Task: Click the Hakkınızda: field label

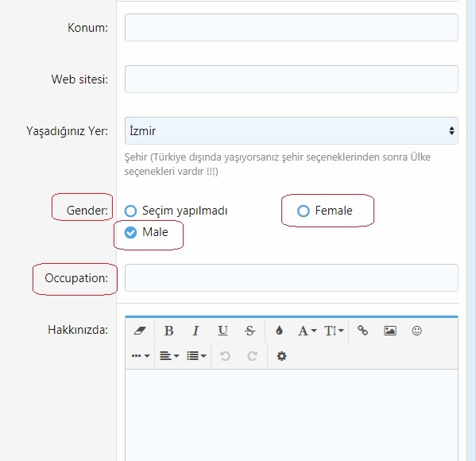Action: point(78,330)
